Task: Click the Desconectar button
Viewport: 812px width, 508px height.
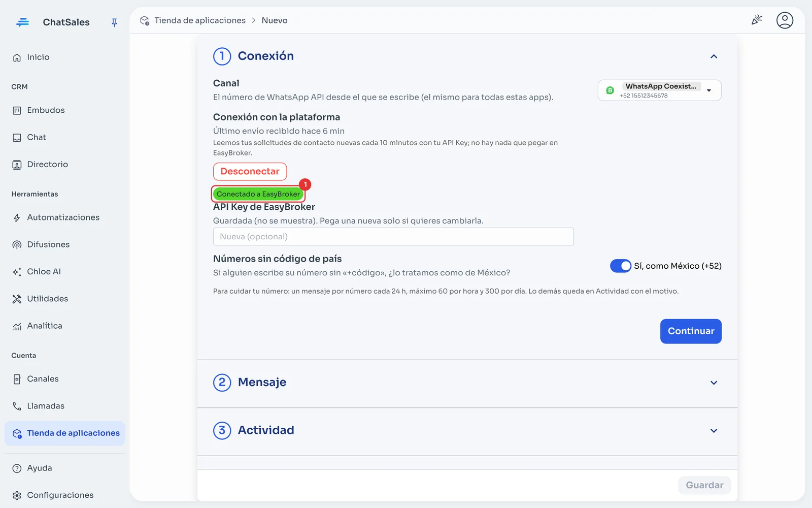Action: (250, 172)
